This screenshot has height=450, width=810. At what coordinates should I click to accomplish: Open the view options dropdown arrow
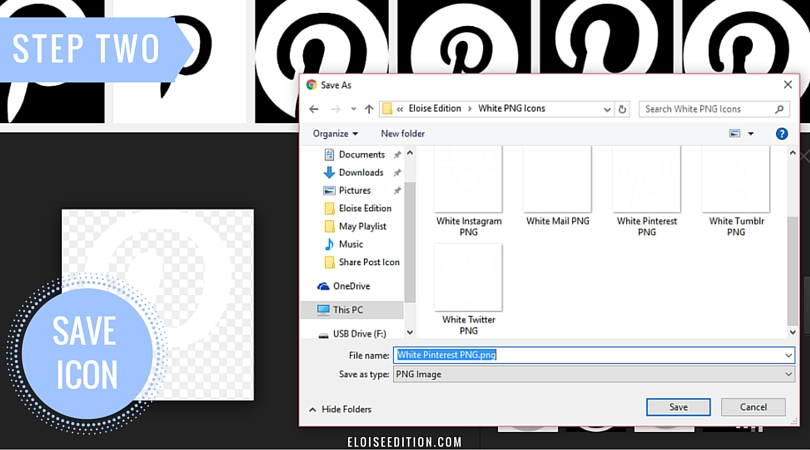tap(751, 134)
